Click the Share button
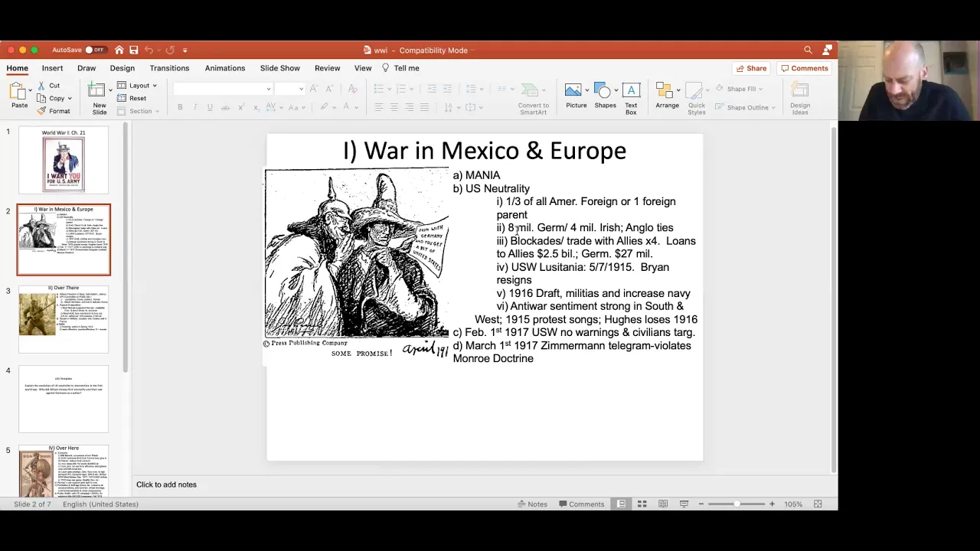 (750, 68)
